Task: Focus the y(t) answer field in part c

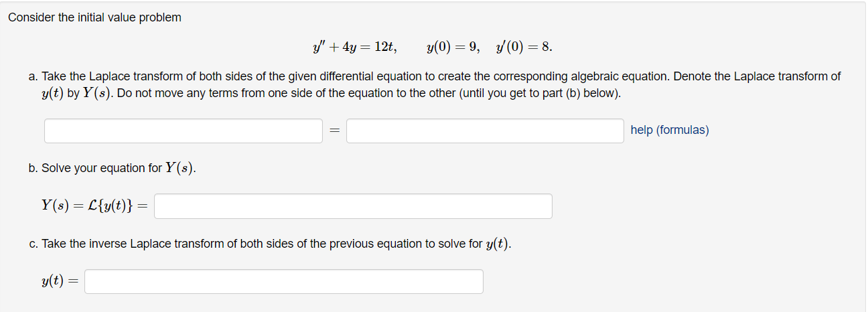Action: coord(284,281)
